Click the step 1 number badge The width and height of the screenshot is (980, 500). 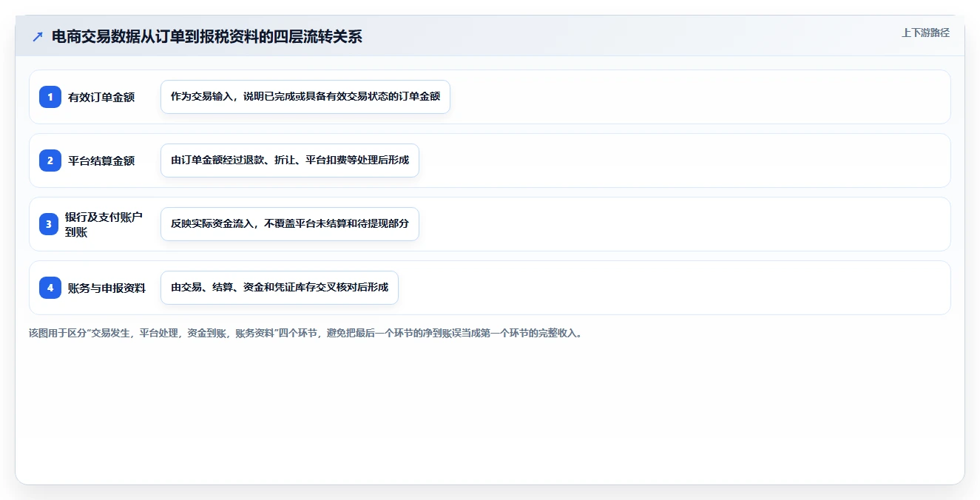(x=50, y=97)
